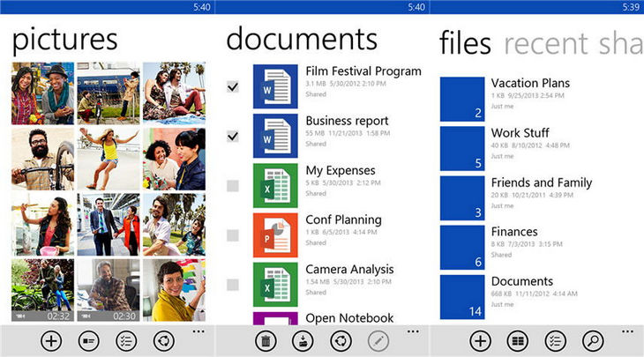This screenshot has height=357, width=644.
Task: Expand the more options ellipsis in the documents toolbar
Action: pyautogui.click(x=413, y=331)
